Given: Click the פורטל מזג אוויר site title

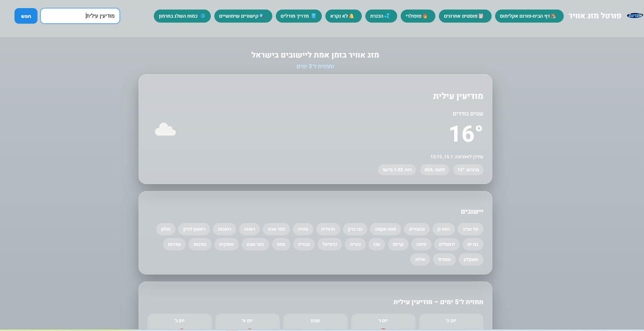Looking at the screenshot, I should point(594,16).
